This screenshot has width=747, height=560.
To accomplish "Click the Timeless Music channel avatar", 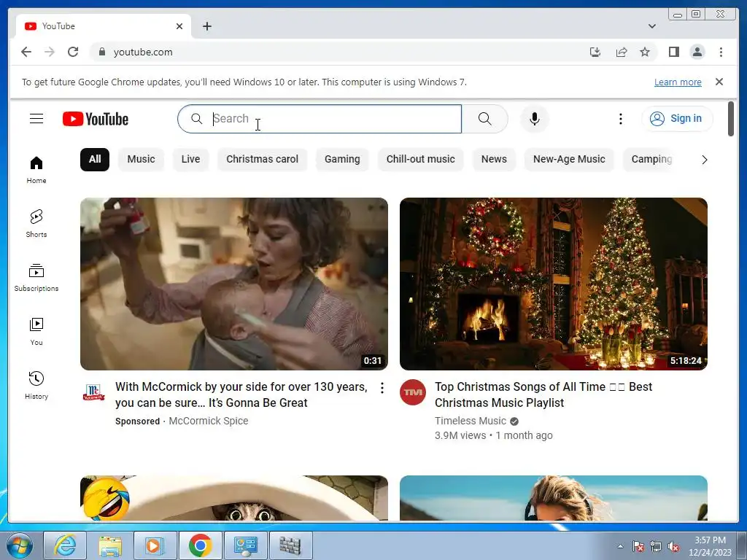I will [413, 392].
